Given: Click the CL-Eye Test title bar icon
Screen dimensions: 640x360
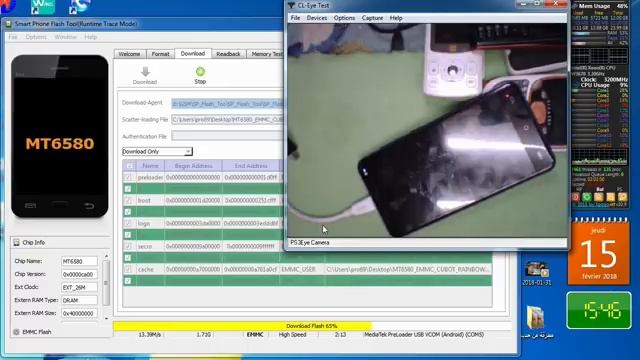Looking at the screenshot, I should [x=291, y=5].
